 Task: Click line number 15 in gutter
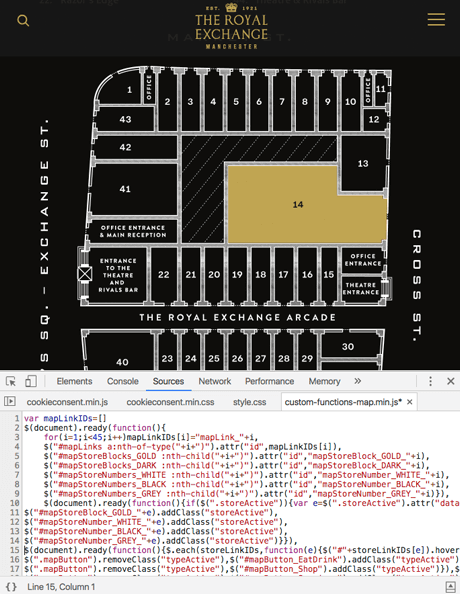(x=14, y=550)
